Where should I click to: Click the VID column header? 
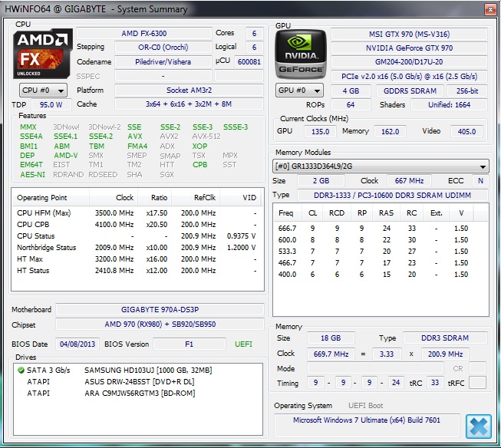(x=240, y=197)
